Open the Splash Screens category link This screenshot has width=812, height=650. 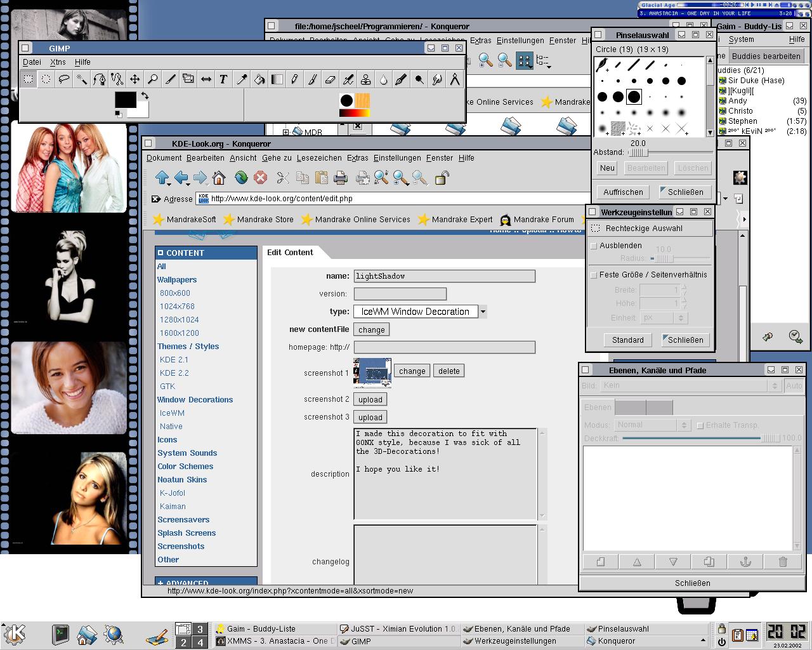187,533
